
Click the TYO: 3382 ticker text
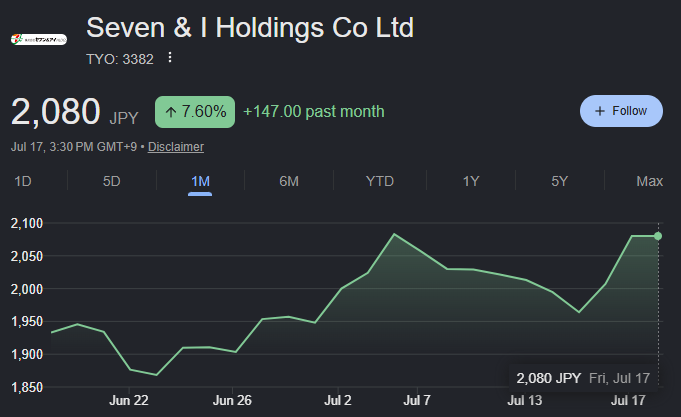[120, 59]
